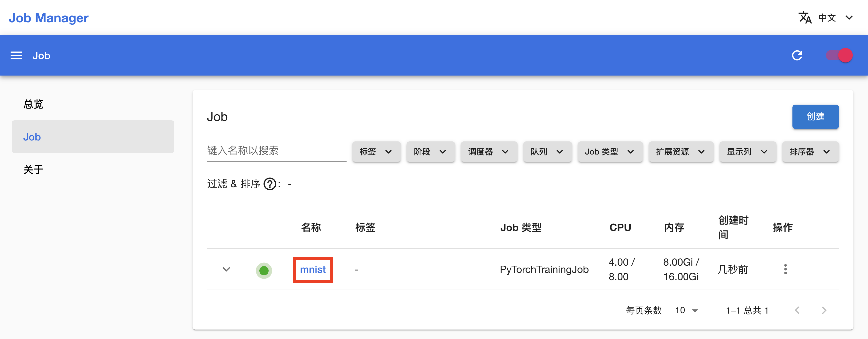Viewport: 868px width, 339px height.
Task: Click the language translate icon
Action: click(805, 17)
